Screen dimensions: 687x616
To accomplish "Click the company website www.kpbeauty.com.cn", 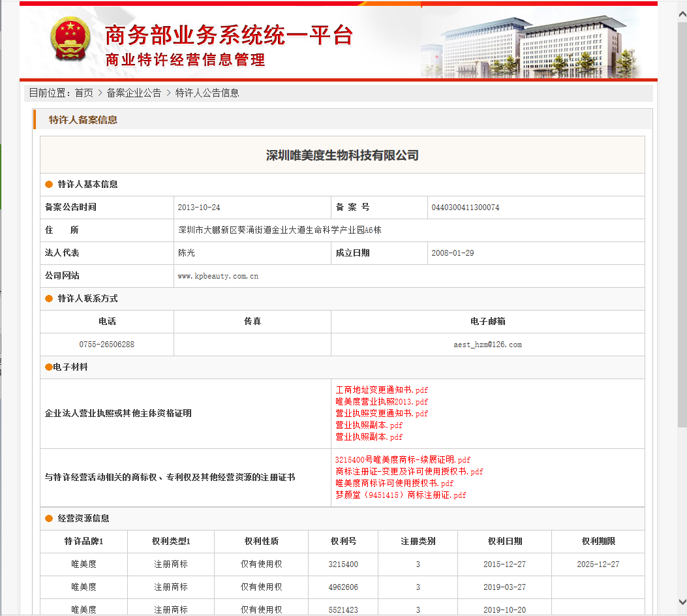I will point(218,276).
